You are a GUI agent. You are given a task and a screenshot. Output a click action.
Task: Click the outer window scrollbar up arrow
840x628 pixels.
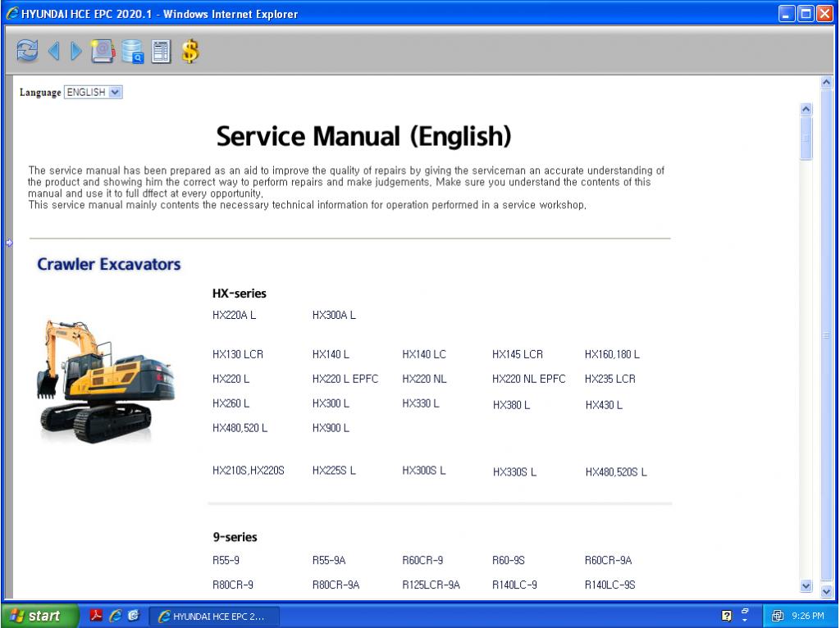click(827, 82)
